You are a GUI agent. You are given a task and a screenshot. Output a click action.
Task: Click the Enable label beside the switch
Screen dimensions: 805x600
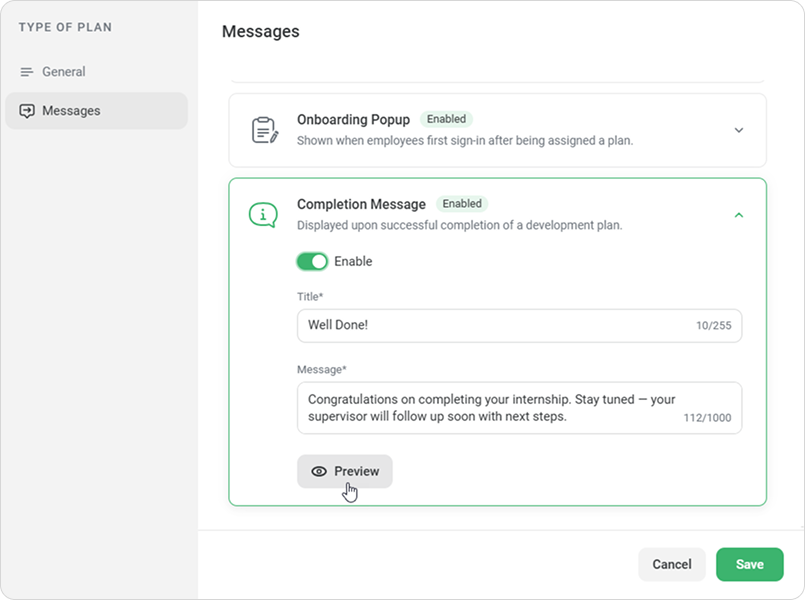[x=353, y=261]
